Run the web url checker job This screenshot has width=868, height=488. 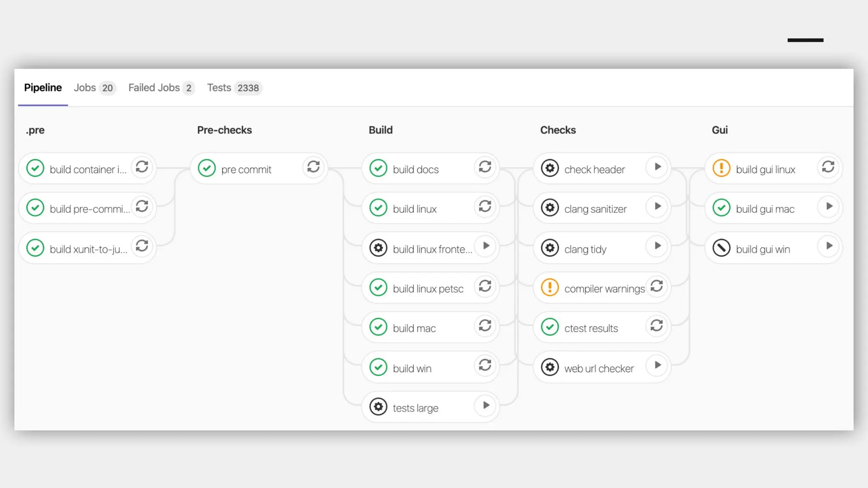tap(657, 366)
